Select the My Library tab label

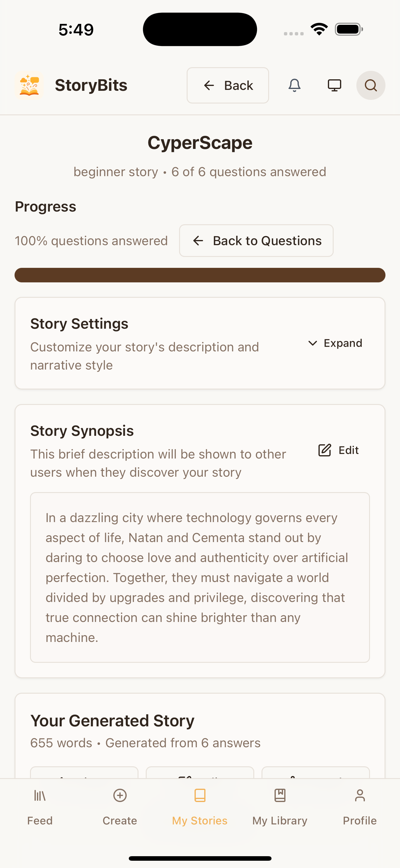point(280,820)
